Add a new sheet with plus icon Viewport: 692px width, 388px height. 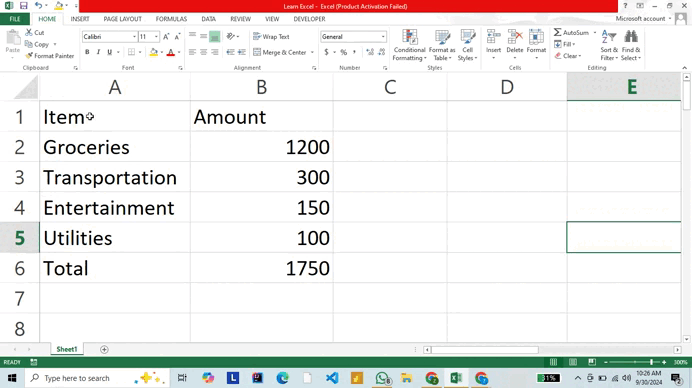click(x=104, y=350)
